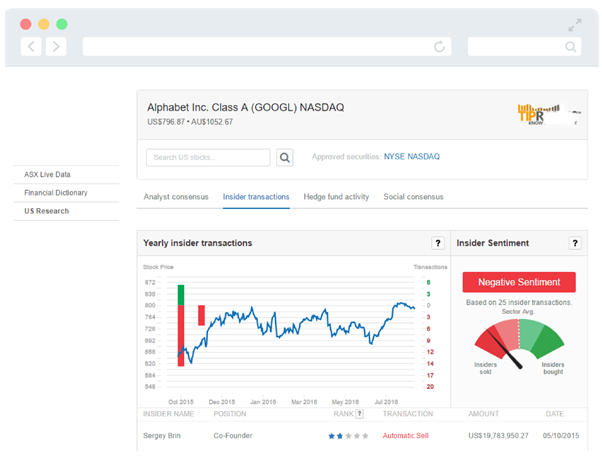Click the Alphabet Inc. Class A (GOOGL) title
Viewport: 602px width, 463px height.
(245, 107)
